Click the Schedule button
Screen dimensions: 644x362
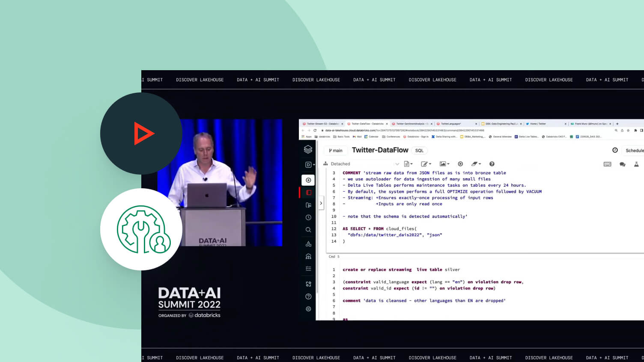[634, 151]
